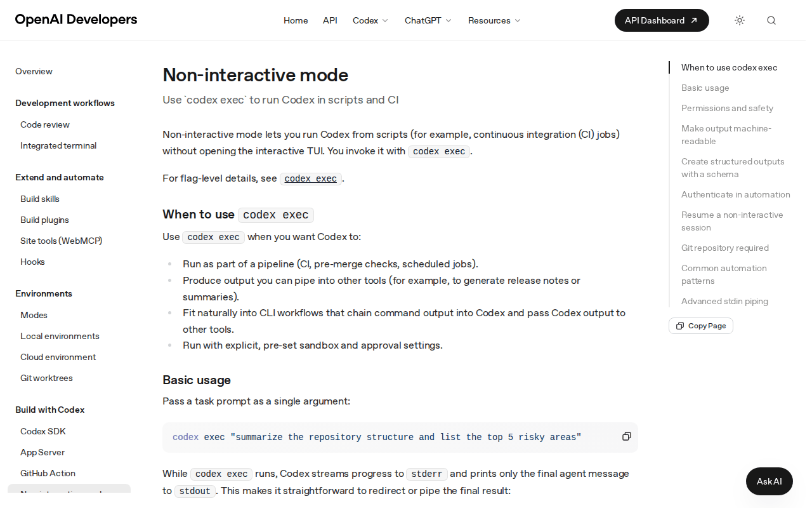Screen dimensions: 812x508
Task: Open the Ask AI chat button
Action: [x=769, y=481]
